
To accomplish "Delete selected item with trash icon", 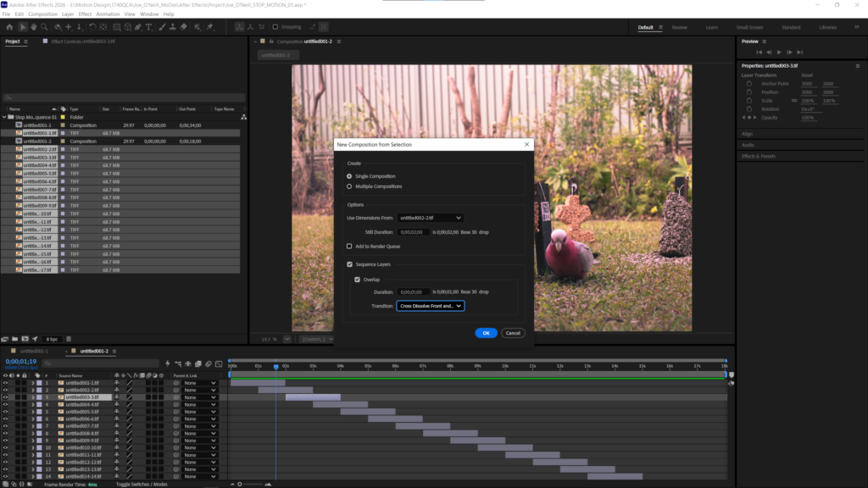I will point(69,339).
